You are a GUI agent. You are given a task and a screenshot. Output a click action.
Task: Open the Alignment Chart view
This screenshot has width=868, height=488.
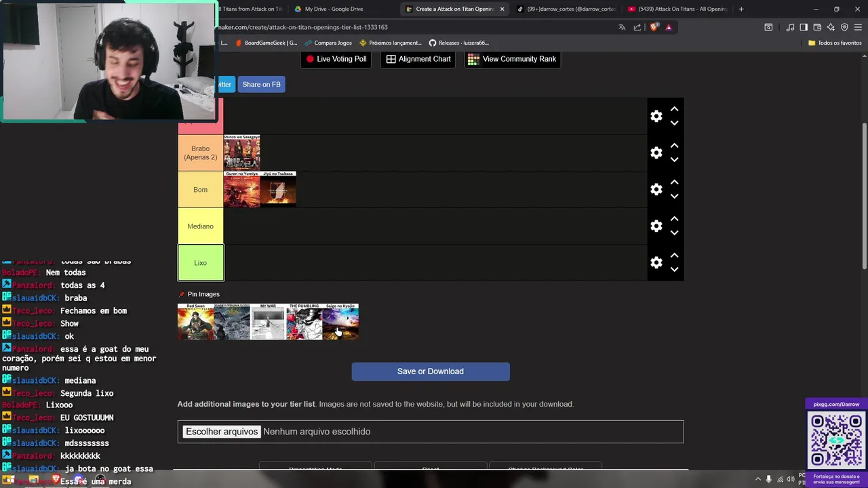point(418,59)
